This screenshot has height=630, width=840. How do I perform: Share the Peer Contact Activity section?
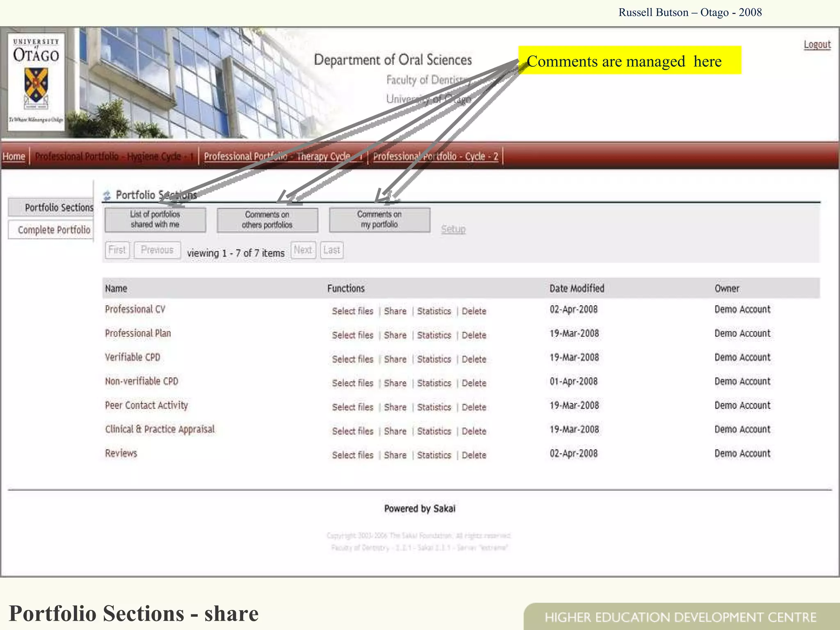(395, 407)
